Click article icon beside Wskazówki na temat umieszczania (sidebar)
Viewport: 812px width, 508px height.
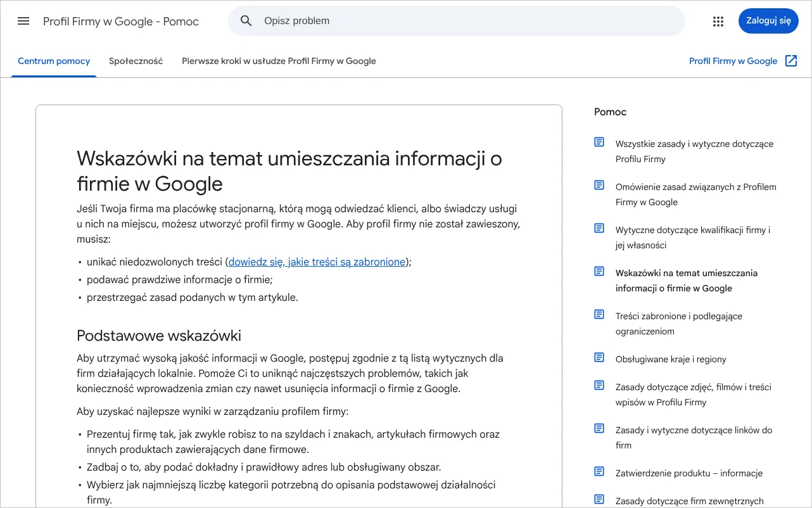pos(599,271)
